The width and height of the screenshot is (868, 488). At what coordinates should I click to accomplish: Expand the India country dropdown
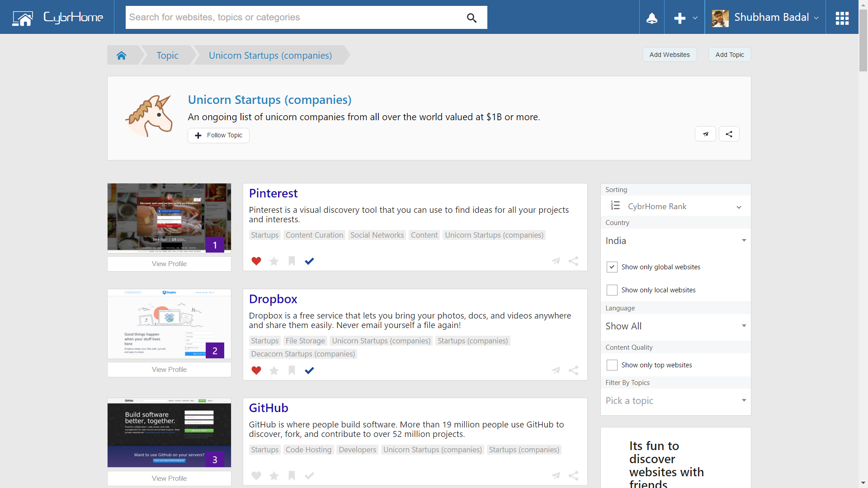675,241
